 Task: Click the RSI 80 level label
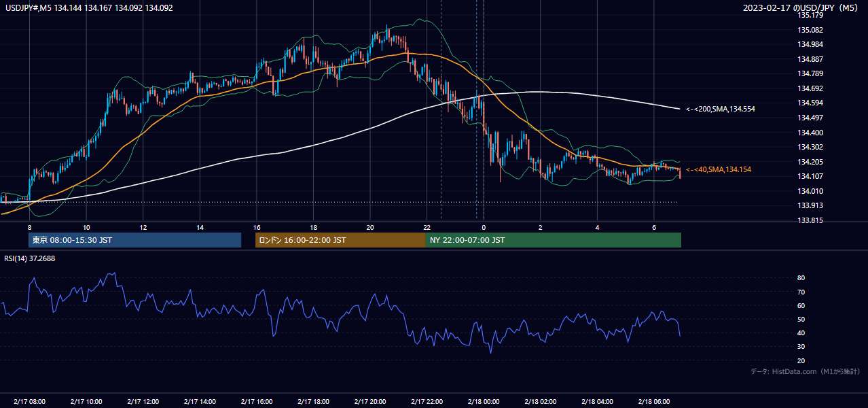point(801,278)
